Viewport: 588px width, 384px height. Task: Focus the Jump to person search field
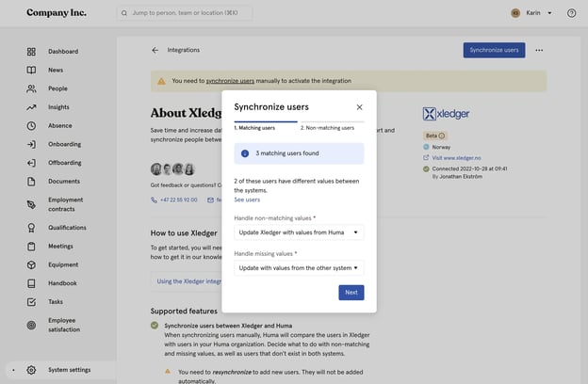click(185, 13)
